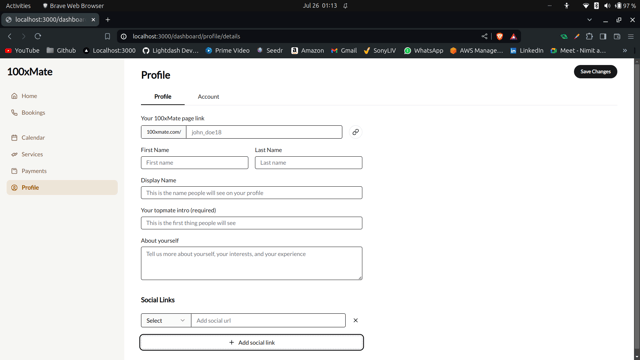Go back in browser history

click(x=10, y=36)
